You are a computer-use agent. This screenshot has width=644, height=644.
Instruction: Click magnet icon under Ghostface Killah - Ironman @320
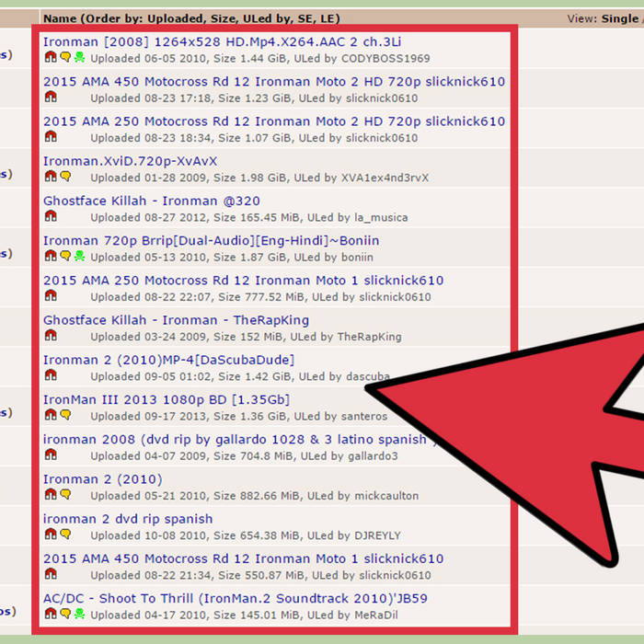(x=51, y=216)
